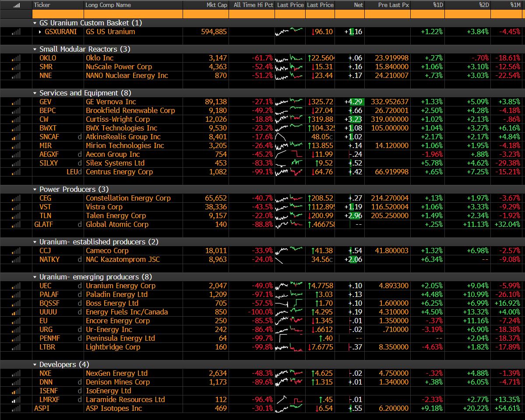525x420 pixels.
Task: Open sparkline chart for Oklo Inc
Action: coord(289,58)
